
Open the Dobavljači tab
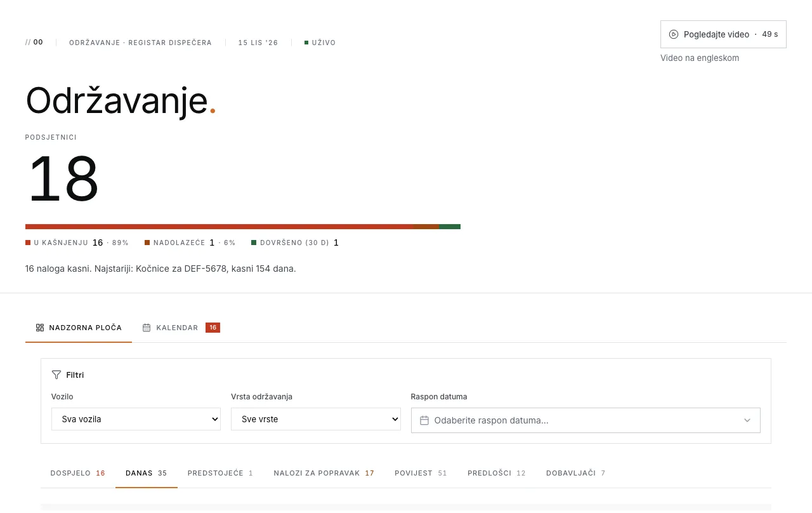coord(576,473)
